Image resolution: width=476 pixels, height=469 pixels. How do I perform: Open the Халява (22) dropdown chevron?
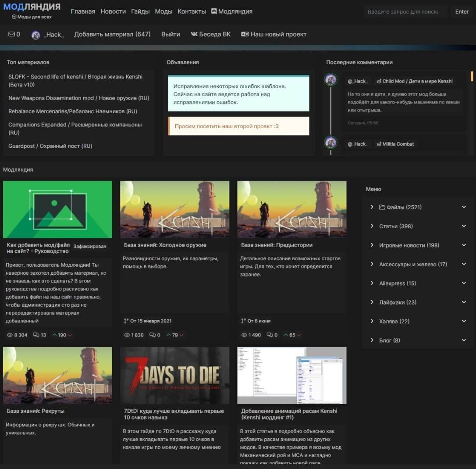click(x=464, y=321)
